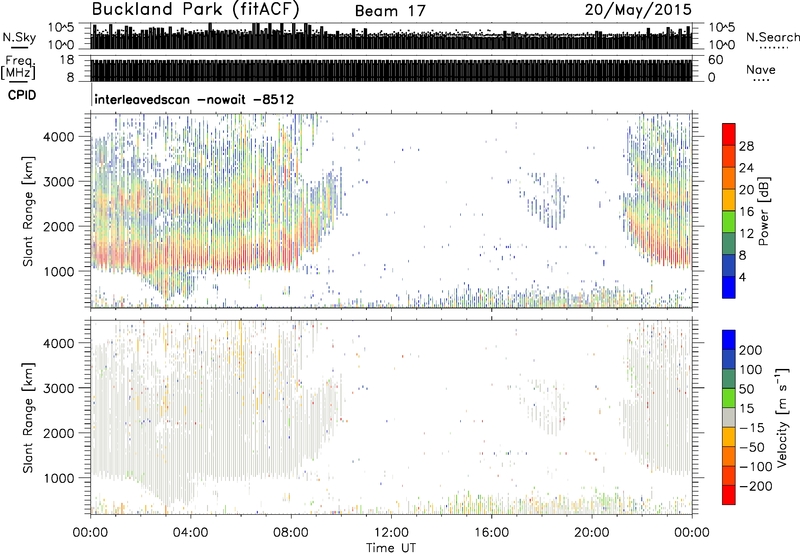Click the red bottom of velocity colorbar
This screenshot has height=554, width=800.
click(729, 495)
